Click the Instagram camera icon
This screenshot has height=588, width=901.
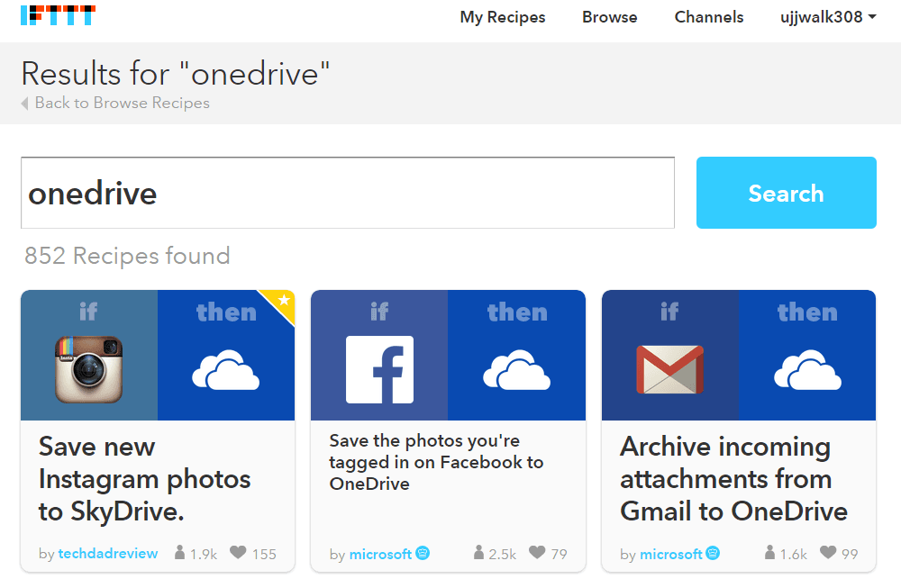pyautogui.click(x=88, y=368)
